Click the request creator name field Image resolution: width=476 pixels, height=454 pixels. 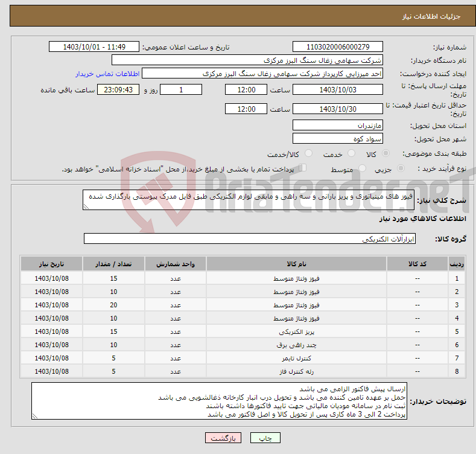(x=262, y=74)
